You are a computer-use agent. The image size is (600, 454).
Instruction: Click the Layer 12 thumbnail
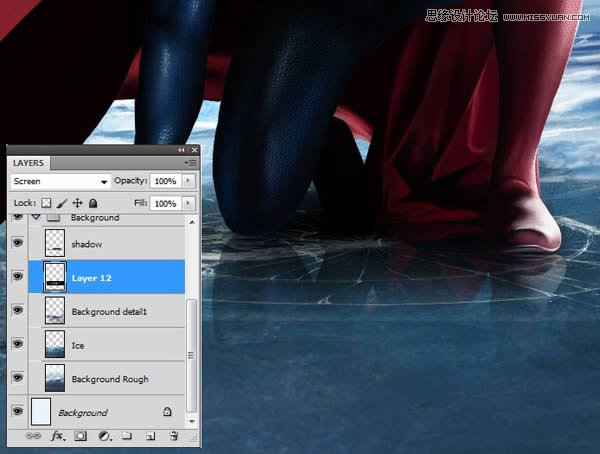55,276
